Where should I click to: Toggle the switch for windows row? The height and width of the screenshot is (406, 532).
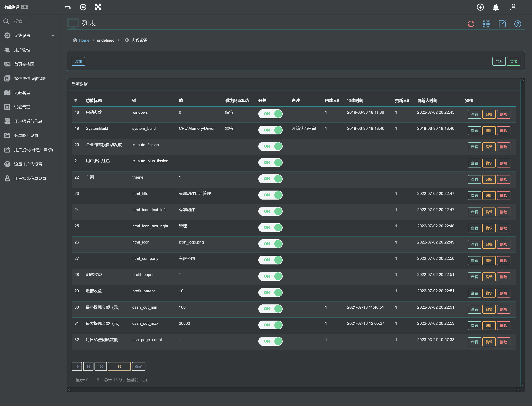270,114
